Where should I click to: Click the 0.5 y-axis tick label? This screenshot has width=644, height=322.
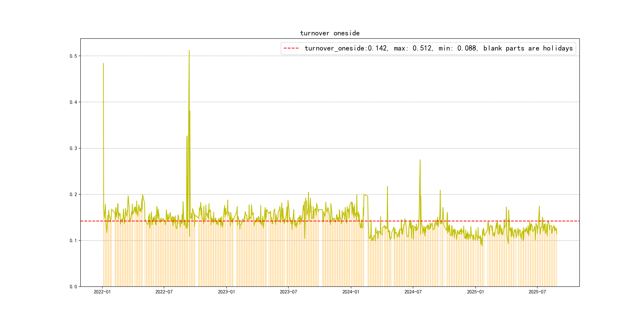tap(73, 56)
